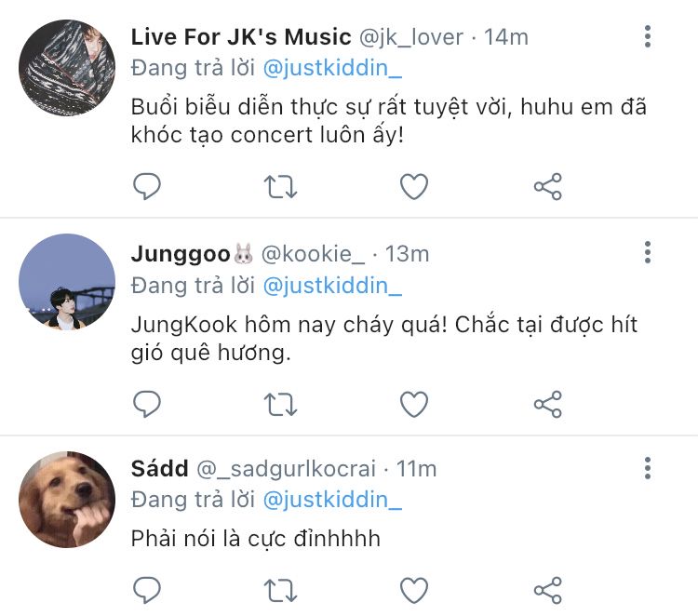Open @justkiddin_ link in the first reply
Viewport: 698px width, 616px height.
coord(332,69)
